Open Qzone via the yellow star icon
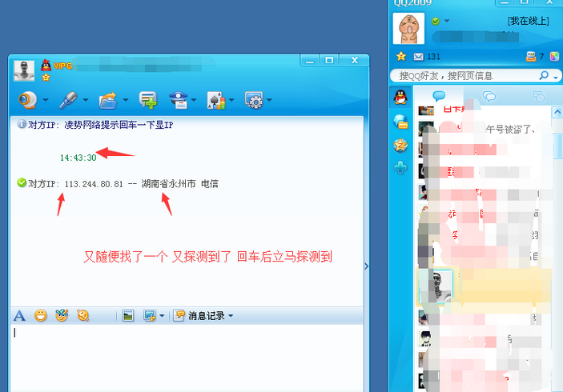Screen dimensions: 563x392 click(x=401, y=57)
